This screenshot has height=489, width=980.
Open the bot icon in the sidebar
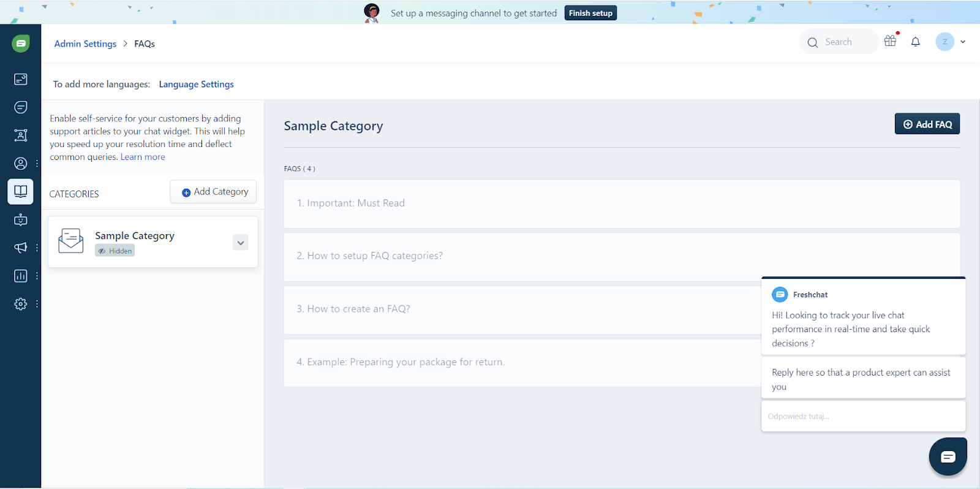click(21, 219)
